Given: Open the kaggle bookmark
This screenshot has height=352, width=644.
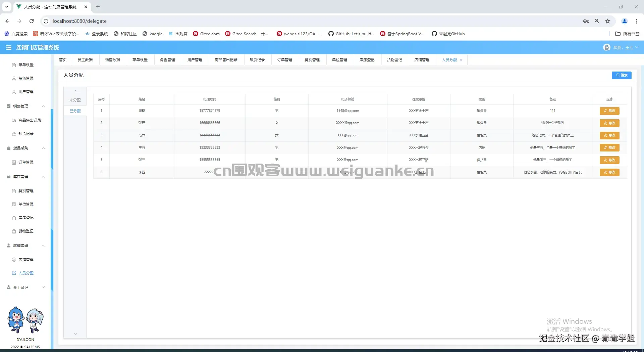Looking at the screenshot, I should pos(153,34).
